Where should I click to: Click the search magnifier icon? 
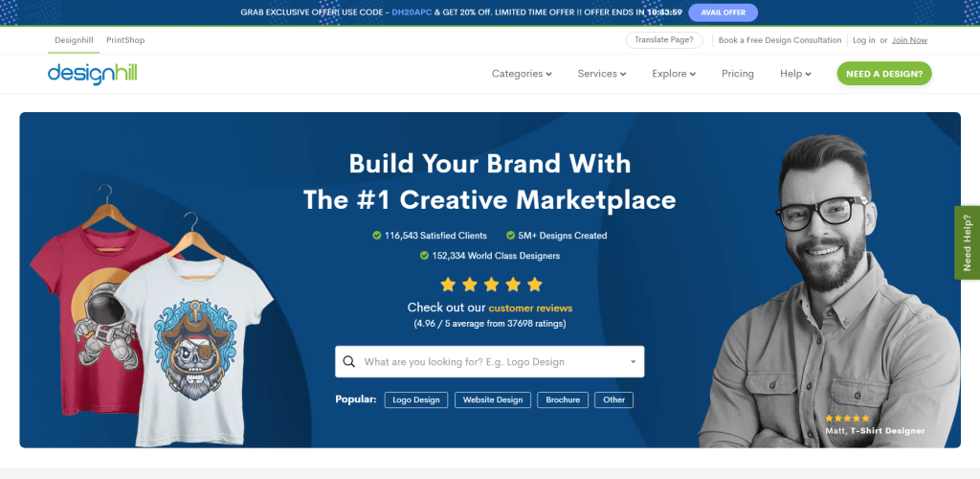point(349,361)
